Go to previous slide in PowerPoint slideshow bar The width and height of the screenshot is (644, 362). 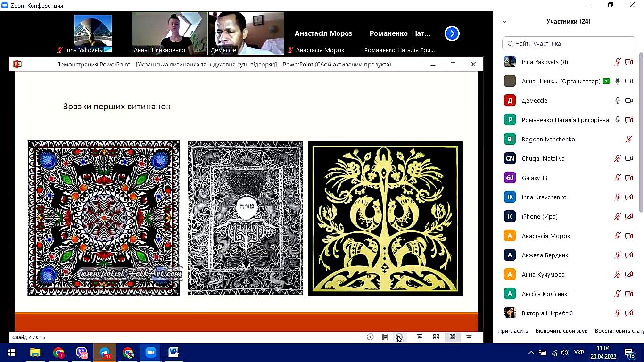370,337
